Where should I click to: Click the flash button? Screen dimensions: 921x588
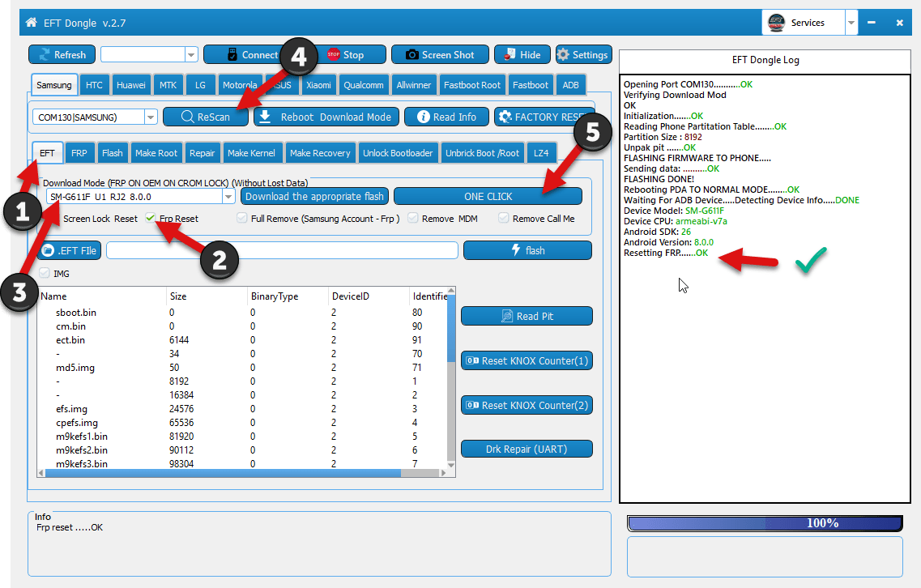point(527,250)
